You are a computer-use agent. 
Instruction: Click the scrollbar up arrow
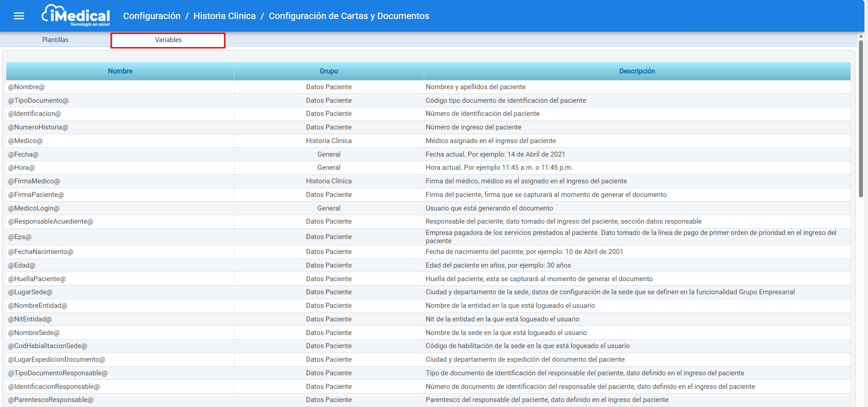point(861,36)
